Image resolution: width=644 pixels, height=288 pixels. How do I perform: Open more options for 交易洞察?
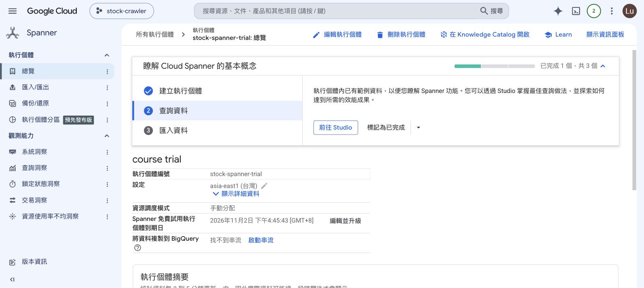[x=107, y=201]
